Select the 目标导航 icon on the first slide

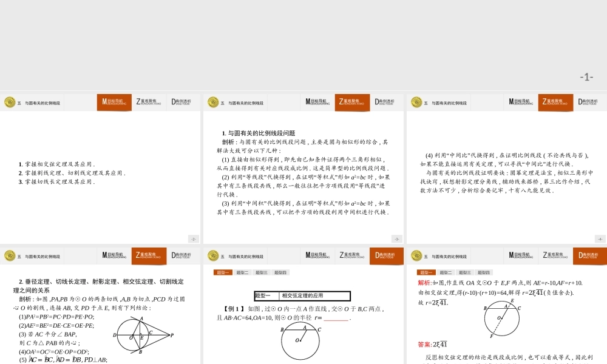[x=115, y=102]
